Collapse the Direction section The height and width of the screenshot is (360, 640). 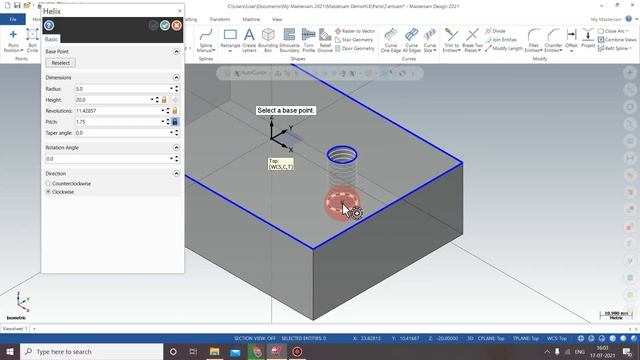[176, 173]
